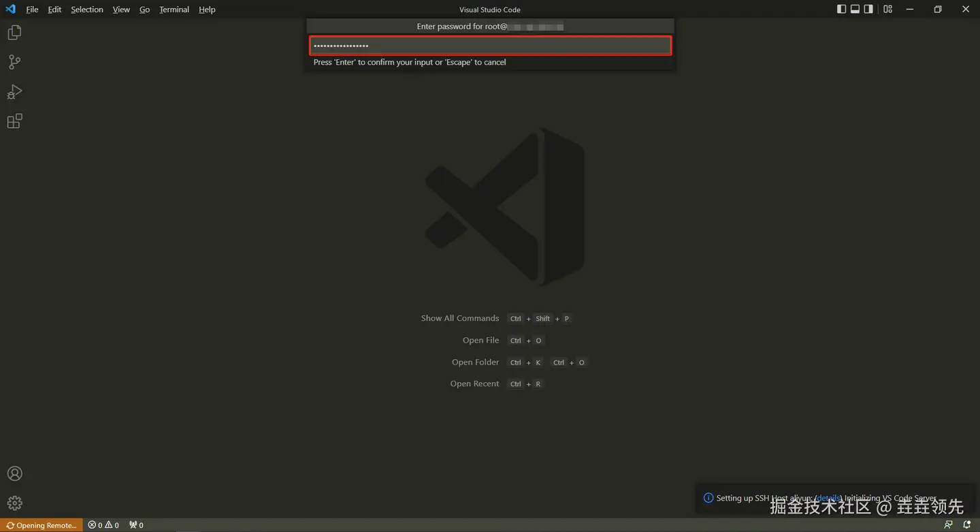Image resolution: width=980 pixels, height=532 pixels.
Task: Open the feedback icon in status bar
Action: 948,525
